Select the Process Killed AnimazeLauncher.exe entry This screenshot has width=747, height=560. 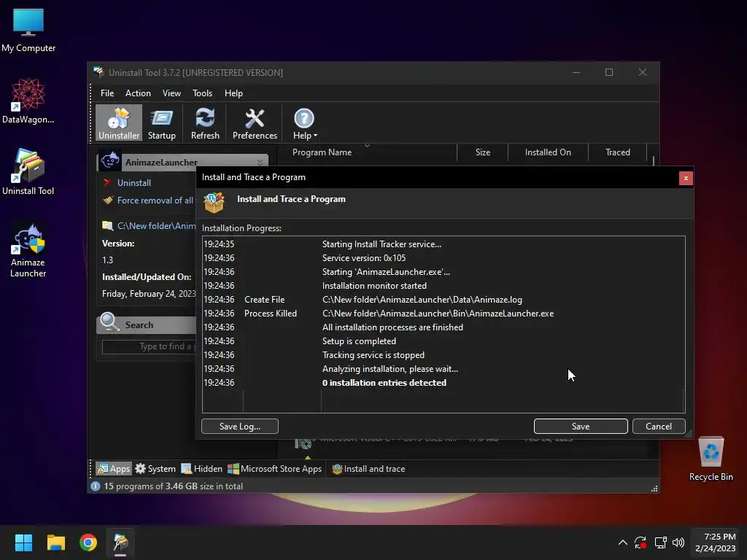(444, 314)
